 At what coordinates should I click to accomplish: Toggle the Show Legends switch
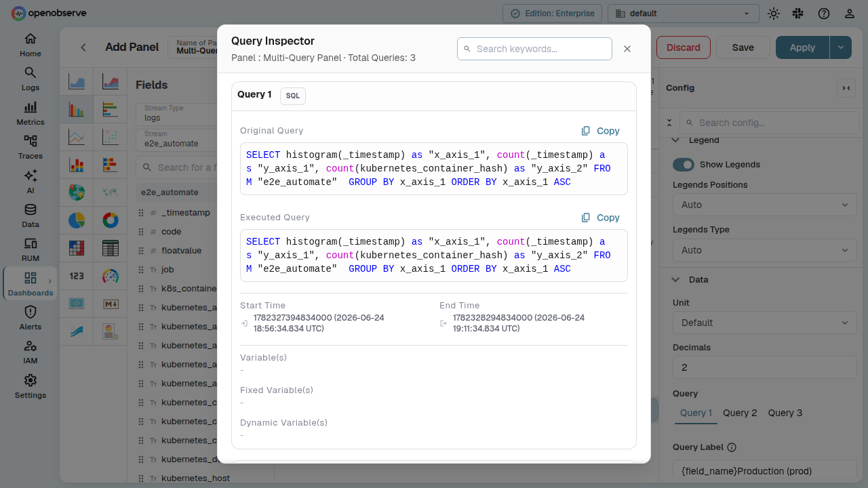click(684, 165)
